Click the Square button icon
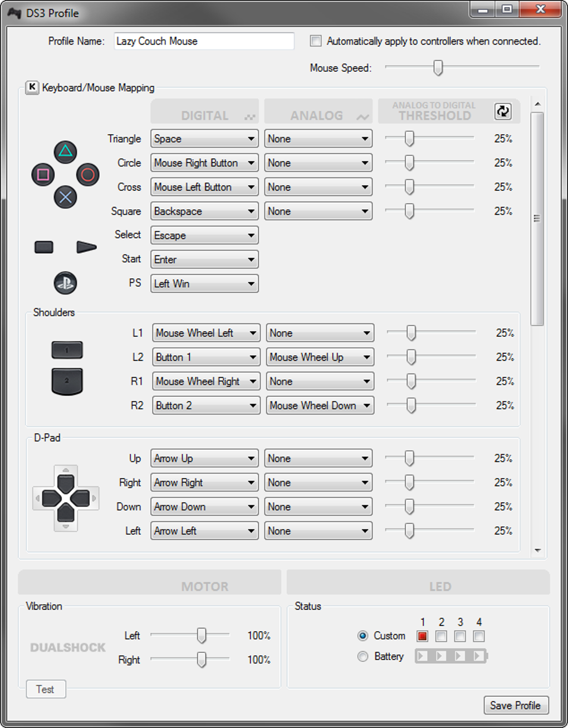Screen dimensions: 568x728 [x=43, y=174]
